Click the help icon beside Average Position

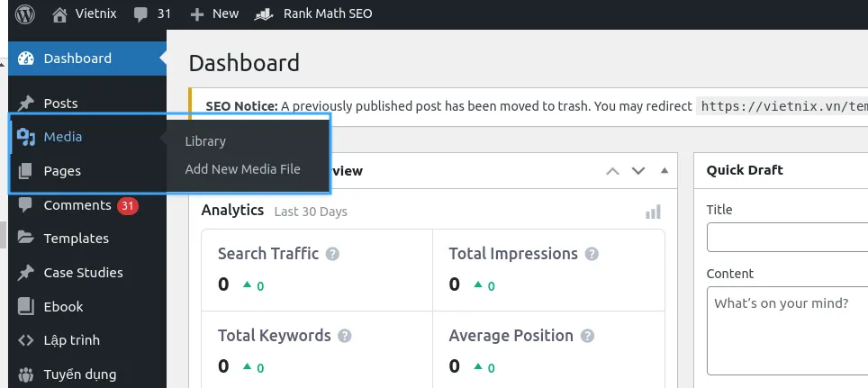click(587, 336)
